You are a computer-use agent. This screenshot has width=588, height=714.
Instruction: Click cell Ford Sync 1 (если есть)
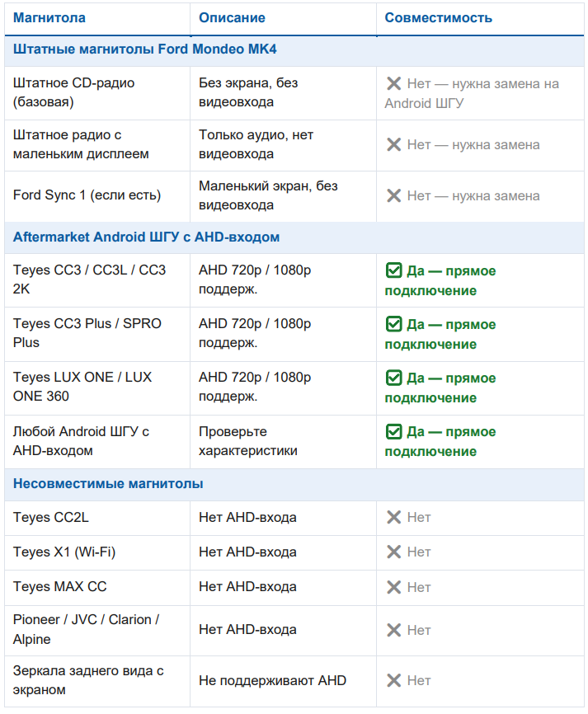[x=97, y=195]
